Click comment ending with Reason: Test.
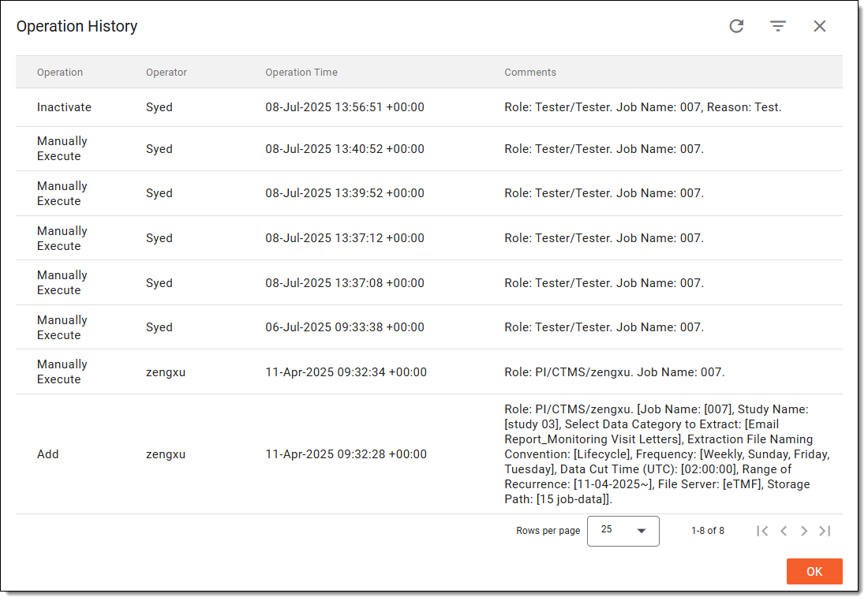868x601 pixels. [x=642, y=106]
